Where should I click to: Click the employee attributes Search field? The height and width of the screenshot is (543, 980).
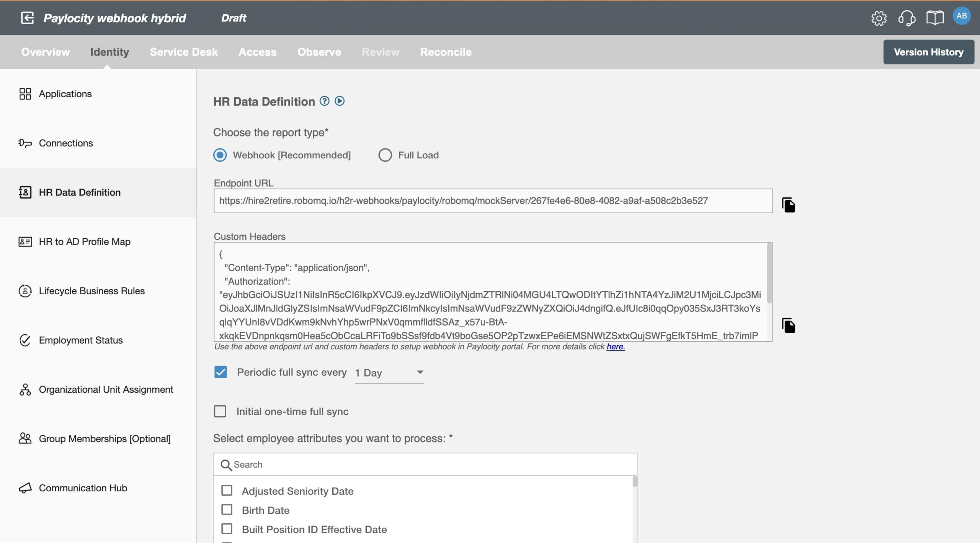425,465
